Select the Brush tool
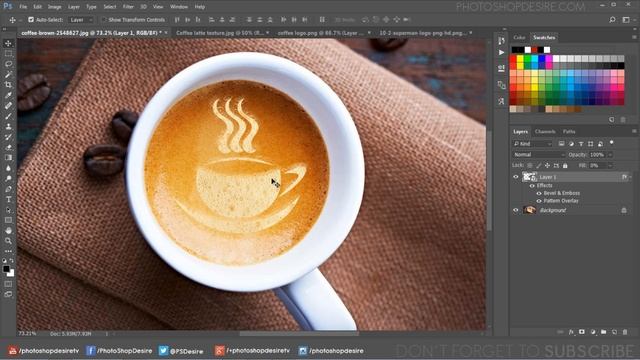 point(8,116)
